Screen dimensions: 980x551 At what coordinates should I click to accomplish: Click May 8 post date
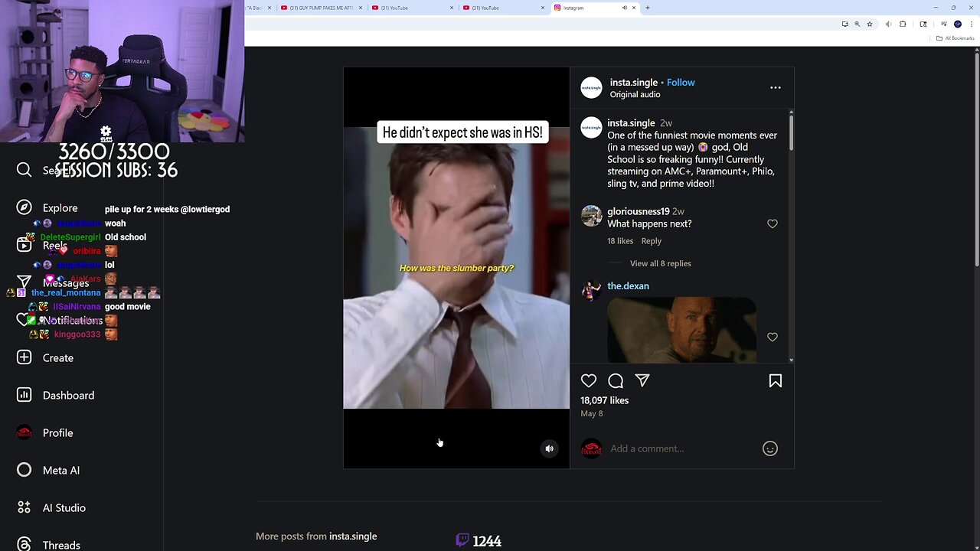[591, 413]
